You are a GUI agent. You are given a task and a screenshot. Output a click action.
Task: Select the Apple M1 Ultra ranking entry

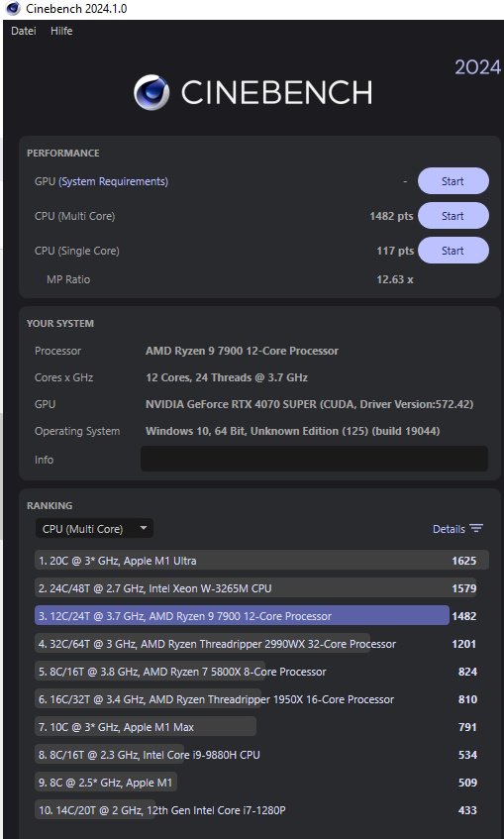point(261,561)
